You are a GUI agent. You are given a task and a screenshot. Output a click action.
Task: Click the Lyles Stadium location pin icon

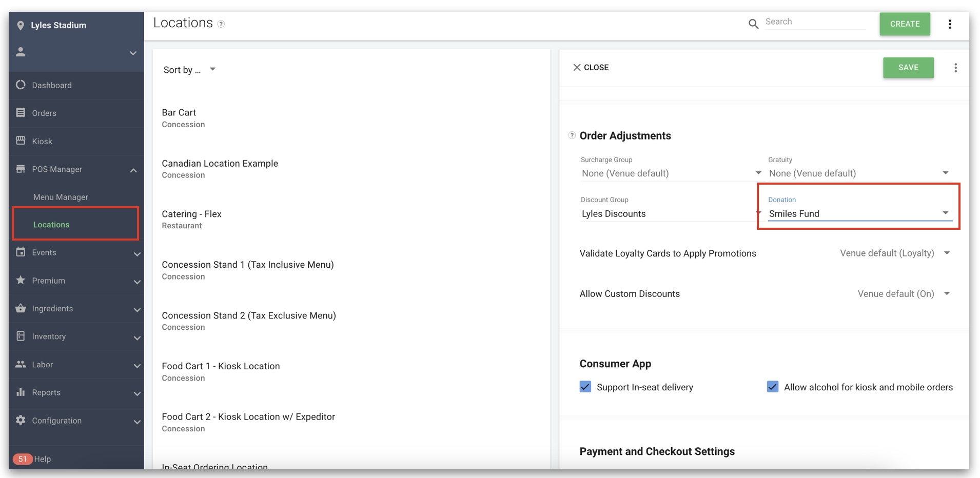pos(21,26)
